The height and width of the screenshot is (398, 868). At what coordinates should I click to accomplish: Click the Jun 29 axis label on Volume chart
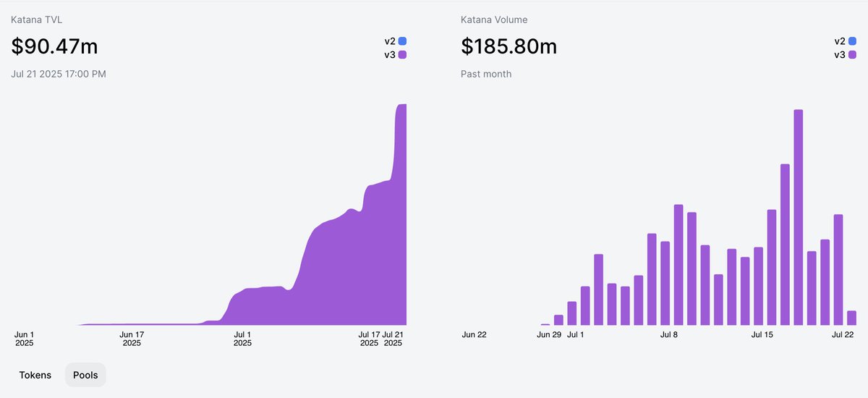[x=549, y=334]
